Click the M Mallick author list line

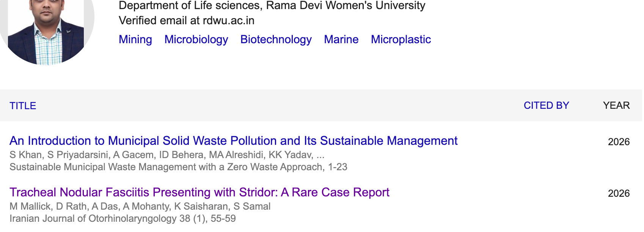(140, 206)
